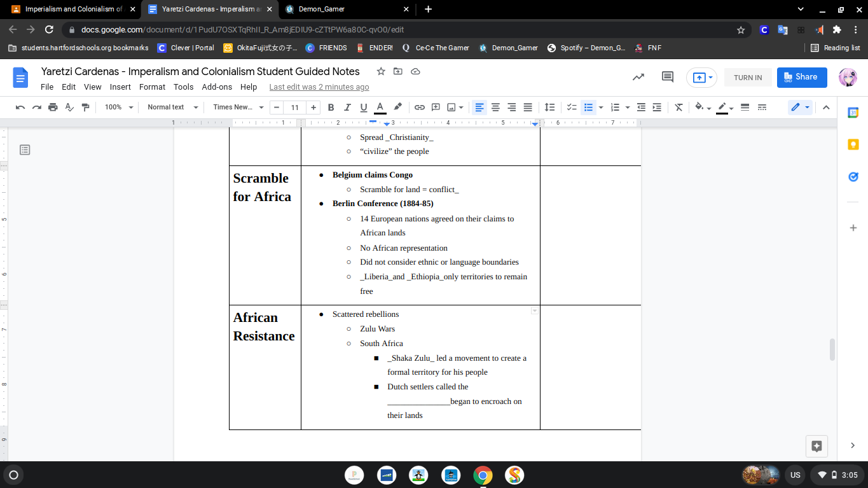The width and height of the screenshot is (868, 488).
Task: Open Google Keep side panel
Action: 853,144
